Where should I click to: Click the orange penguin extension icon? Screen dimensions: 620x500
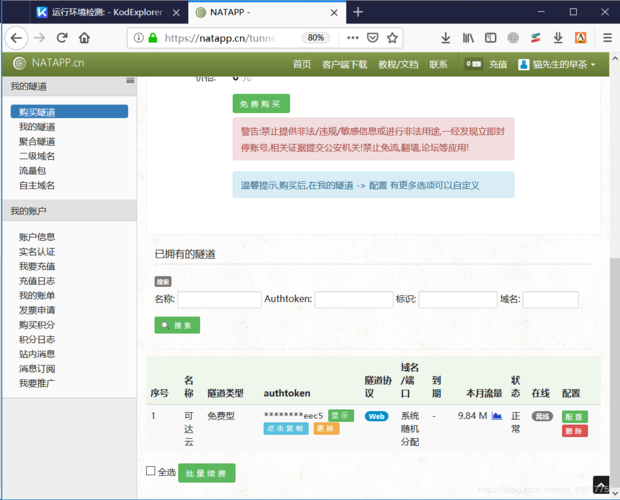click(580, 38)
